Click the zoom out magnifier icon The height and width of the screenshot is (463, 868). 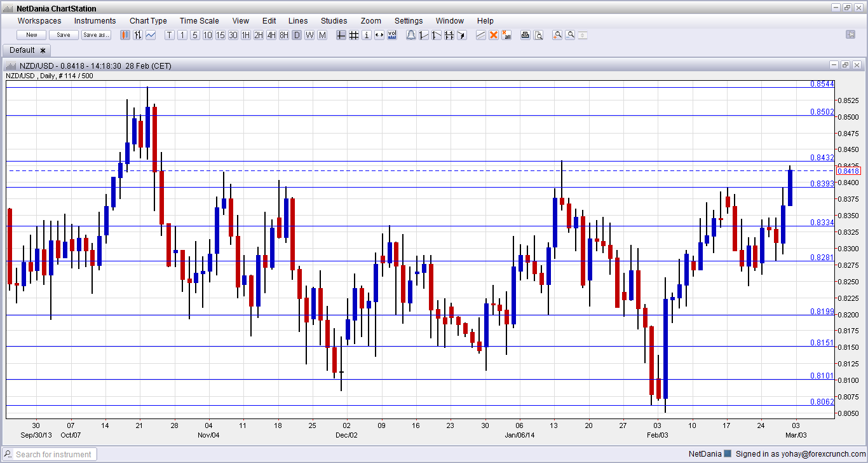click(570, 35)
